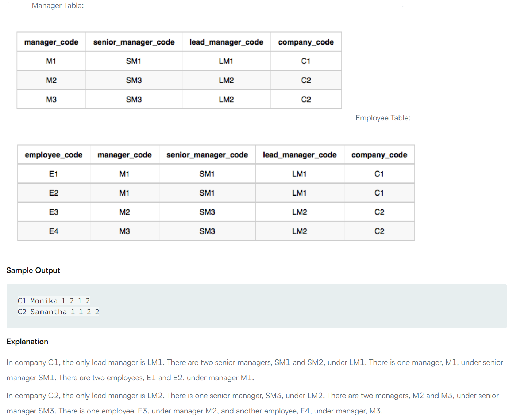Click the M3 cell in the Manager table
This screenshot has height=420, width=509.
(51, 99)
